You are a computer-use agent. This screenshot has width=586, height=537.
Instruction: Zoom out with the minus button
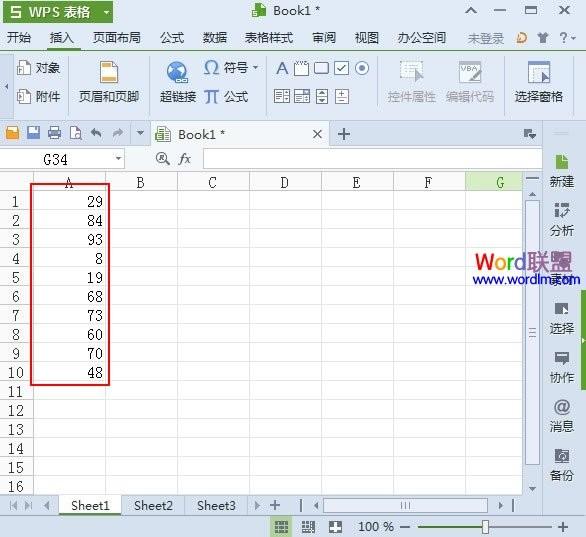[405, 527]
